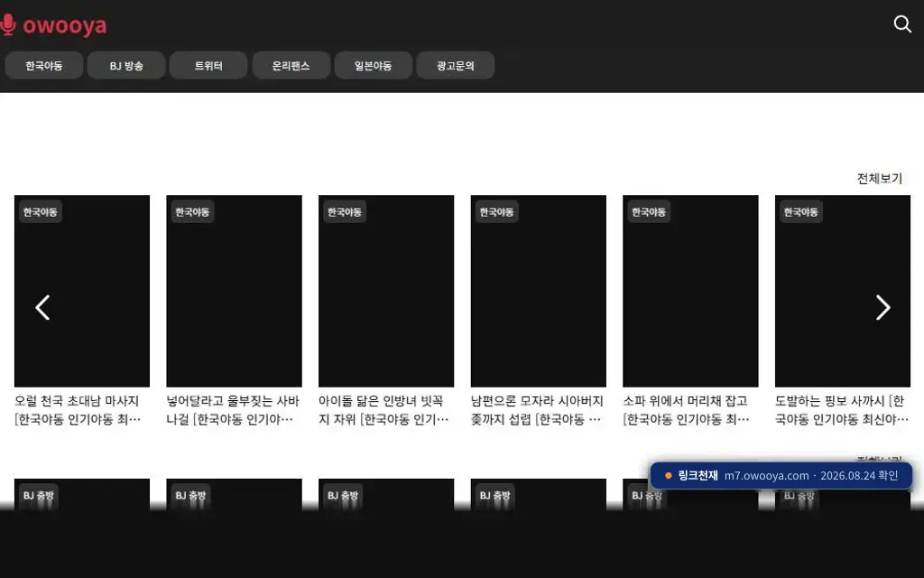Open the 광고문의 nav tab

[456, 65]
